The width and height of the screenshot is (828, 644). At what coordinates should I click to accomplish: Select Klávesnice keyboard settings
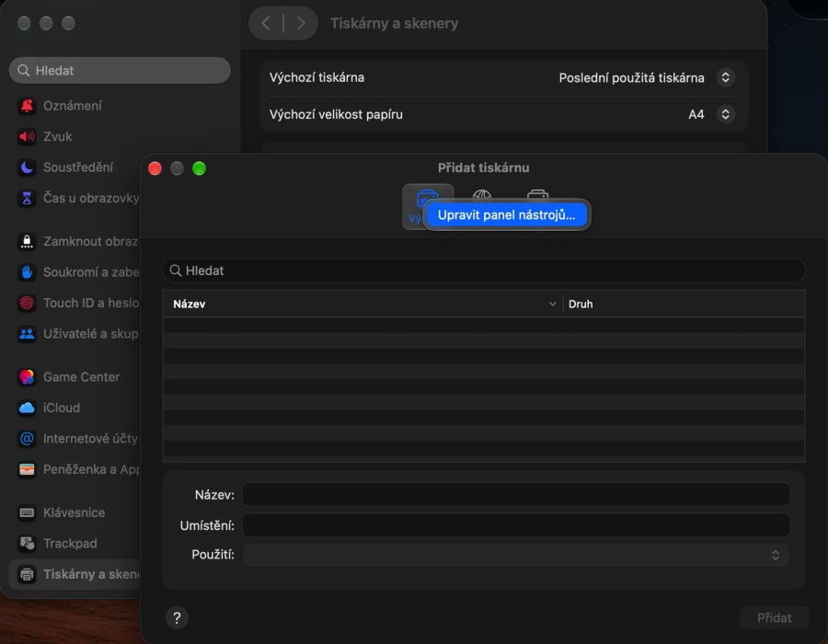(x=74, y=512)
